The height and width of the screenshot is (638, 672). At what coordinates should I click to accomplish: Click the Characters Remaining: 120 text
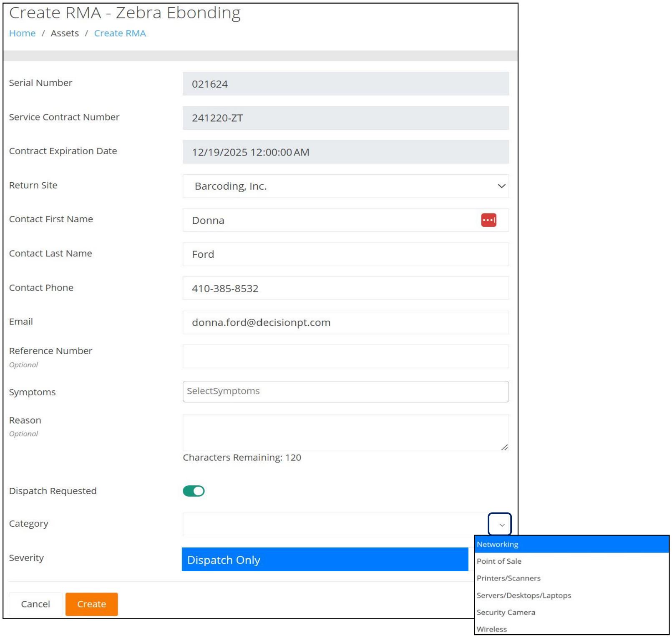pos(242,457)
